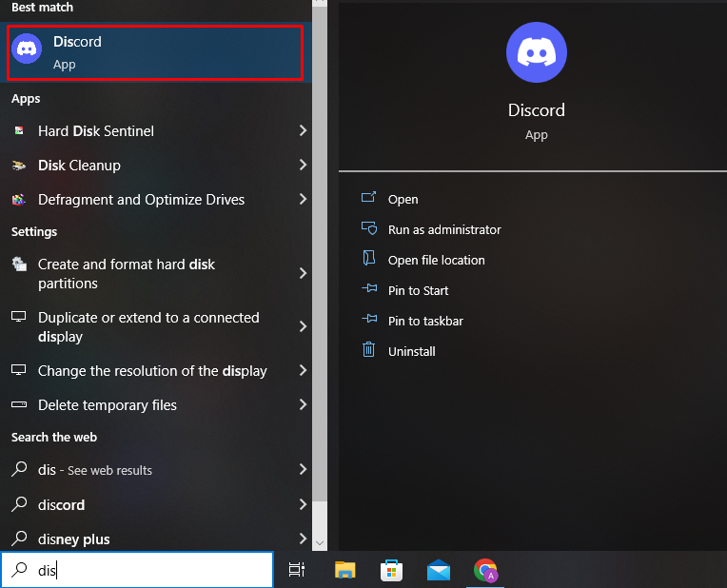Click the Pin to taskbar pin icon
Image resolution: width=727 pixels, height=588 pixels.
369,319
